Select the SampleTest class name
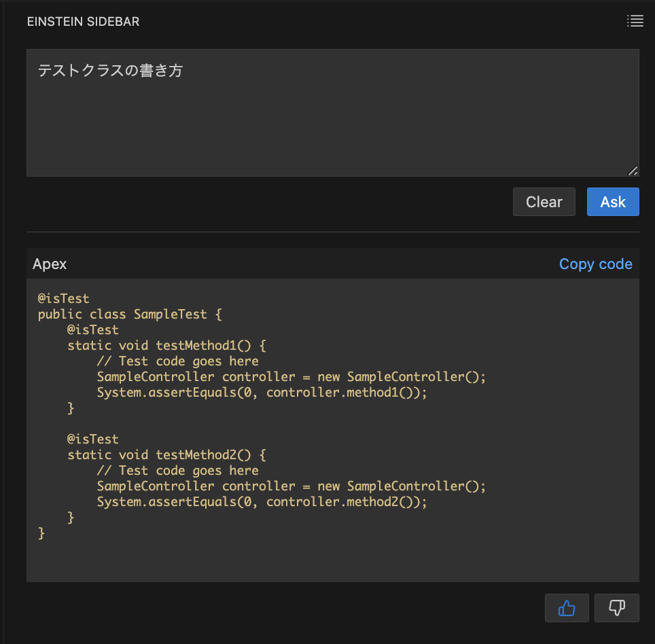The image size is (655, 644). [171, 314]
